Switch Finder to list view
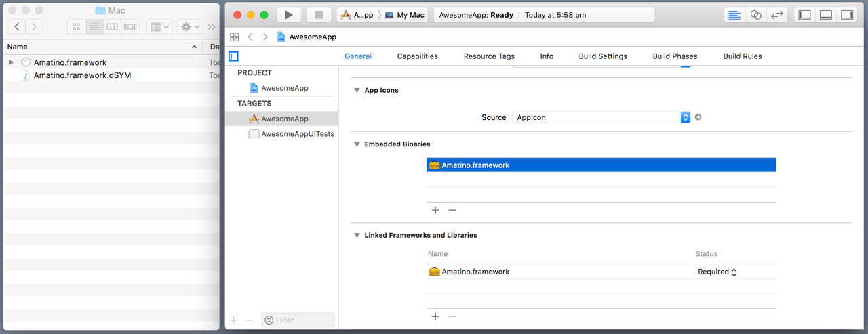The width and height of the screenshot is (868, 334). (94, 27)
